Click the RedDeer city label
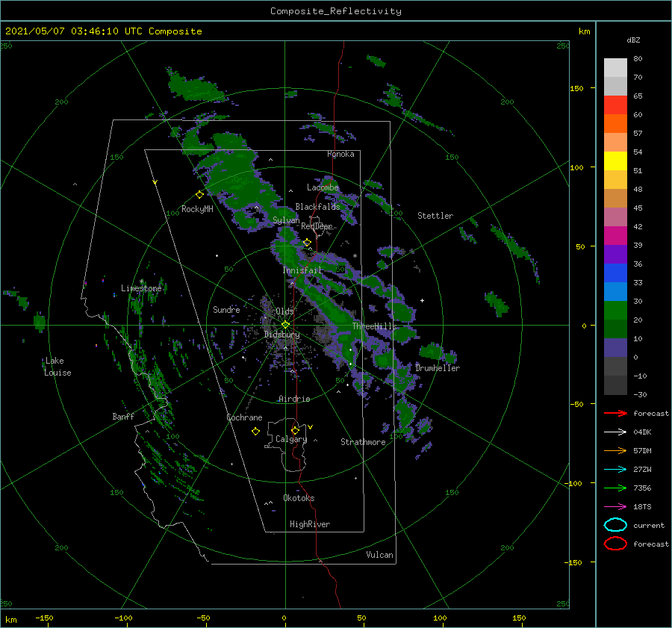This screenshot has height=628, width=672. [x=317, y=226]
